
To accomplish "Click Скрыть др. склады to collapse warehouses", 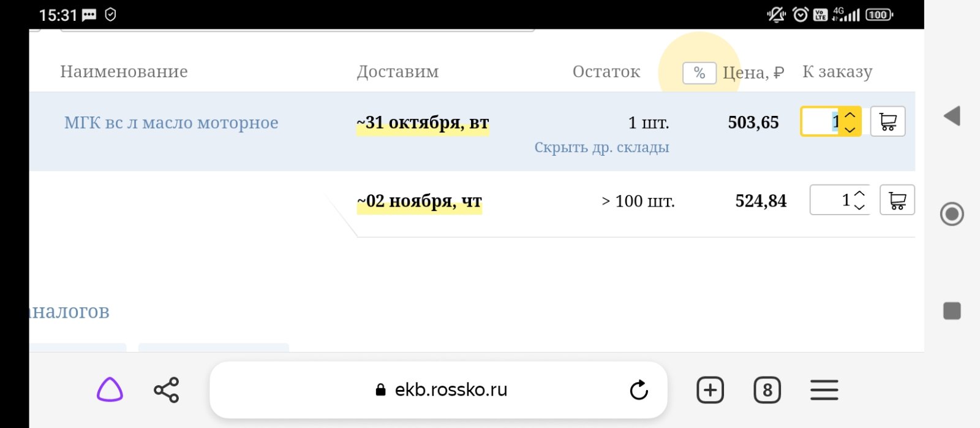I will point(601,147).
